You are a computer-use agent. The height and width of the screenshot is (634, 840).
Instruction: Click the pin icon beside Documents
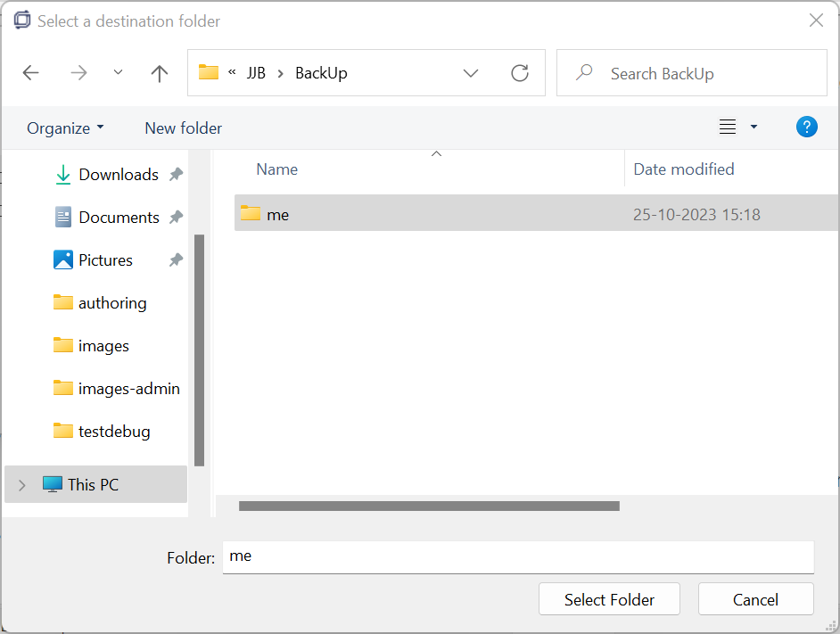point(177,217)
